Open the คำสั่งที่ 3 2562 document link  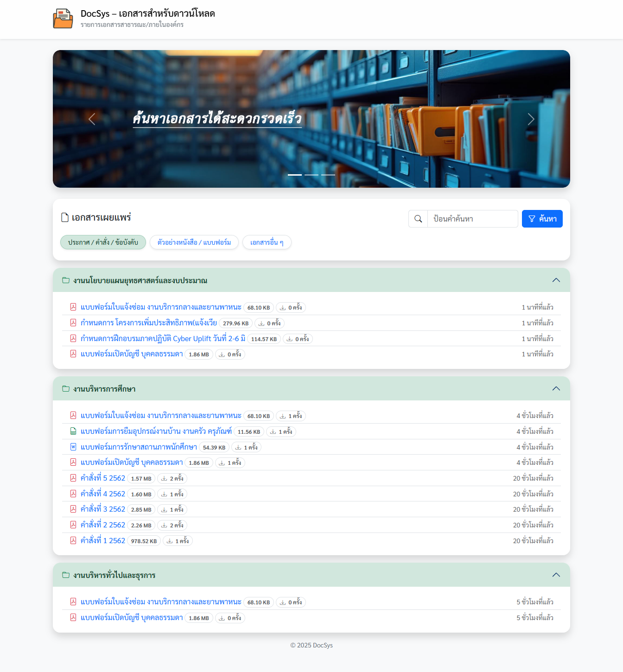coord(102,509)
